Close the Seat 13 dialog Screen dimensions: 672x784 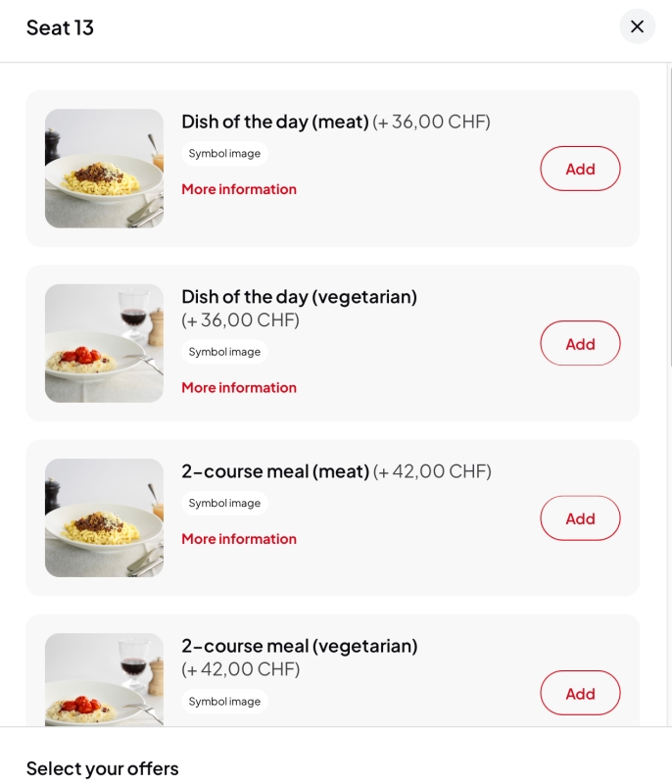click(637, 26)
